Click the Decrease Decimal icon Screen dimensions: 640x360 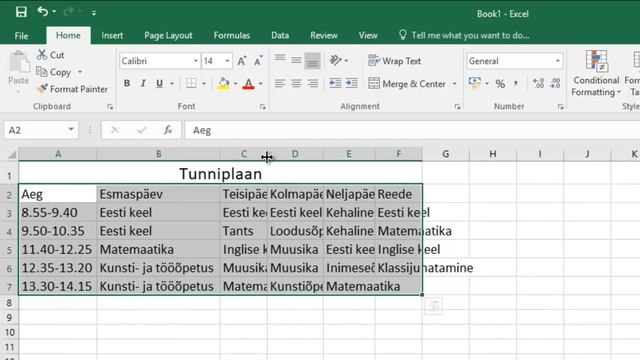(555, 83)
